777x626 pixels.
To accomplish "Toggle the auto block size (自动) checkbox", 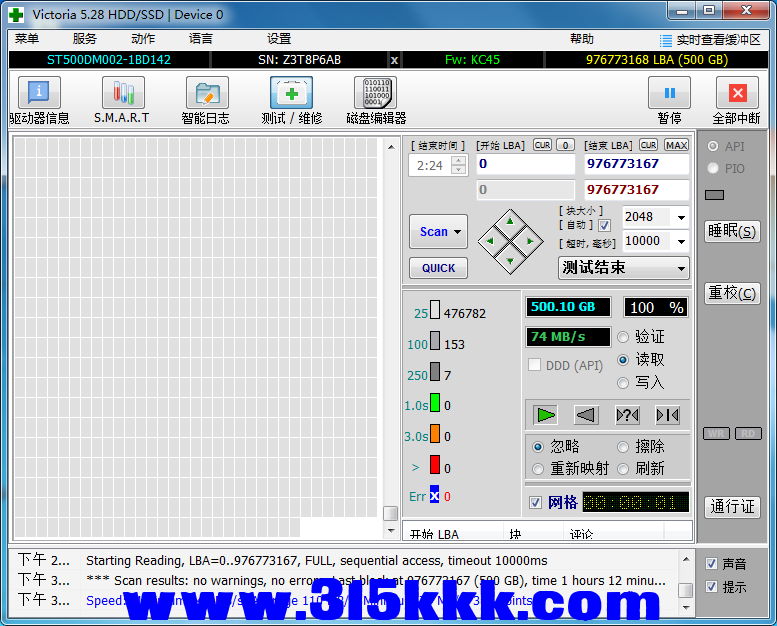I will tap(604, 226).
